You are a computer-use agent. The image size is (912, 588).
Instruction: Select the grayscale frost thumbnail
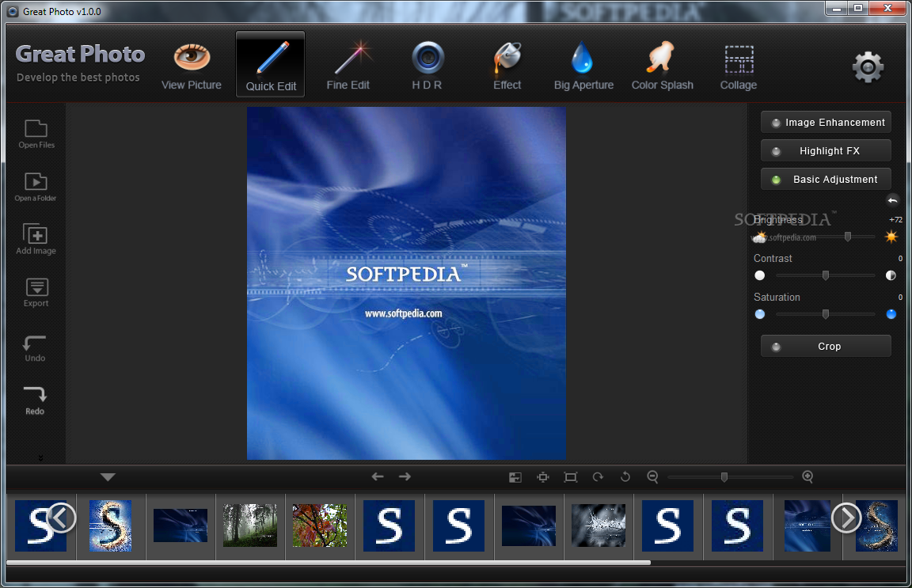(x=598, y=525)
